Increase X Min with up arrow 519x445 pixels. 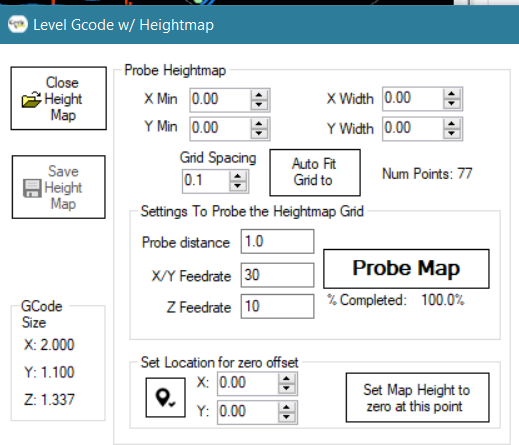click(259, 95)
